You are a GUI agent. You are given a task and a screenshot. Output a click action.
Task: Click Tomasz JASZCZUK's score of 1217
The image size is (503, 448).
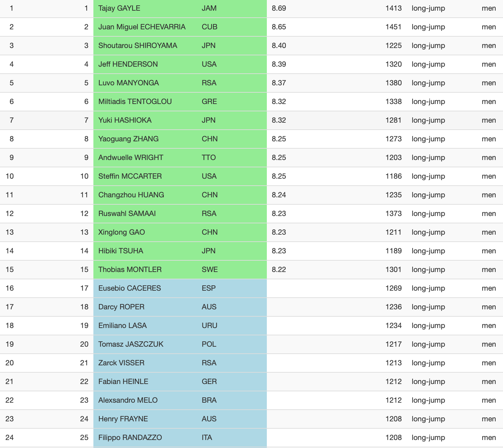393,344
